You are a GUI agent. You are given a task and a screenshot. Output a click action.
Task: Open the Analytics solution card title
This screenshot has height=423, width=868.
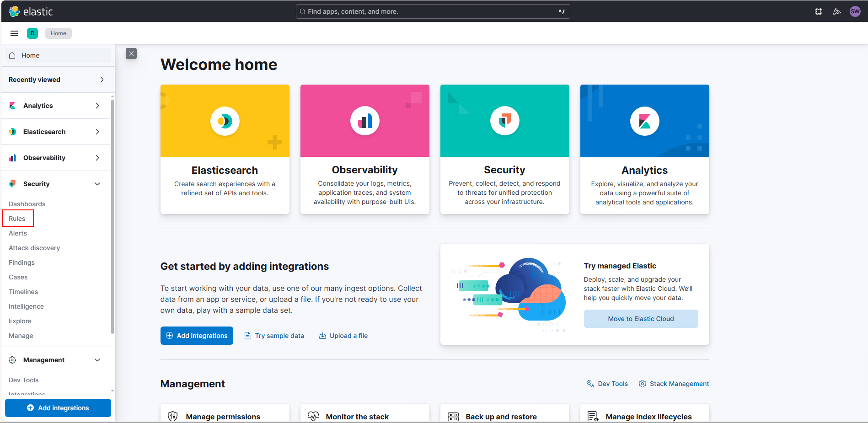coord(645,170)
